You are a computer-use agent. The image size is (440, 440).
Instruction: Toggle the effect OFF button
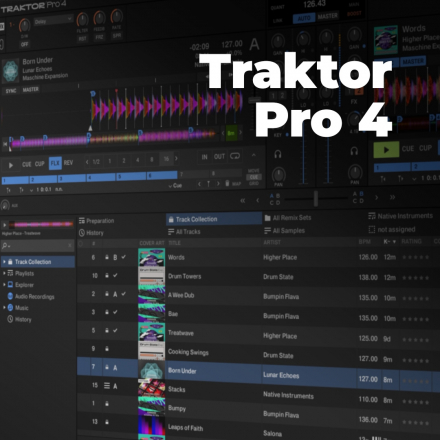click(x=24, y=44)
